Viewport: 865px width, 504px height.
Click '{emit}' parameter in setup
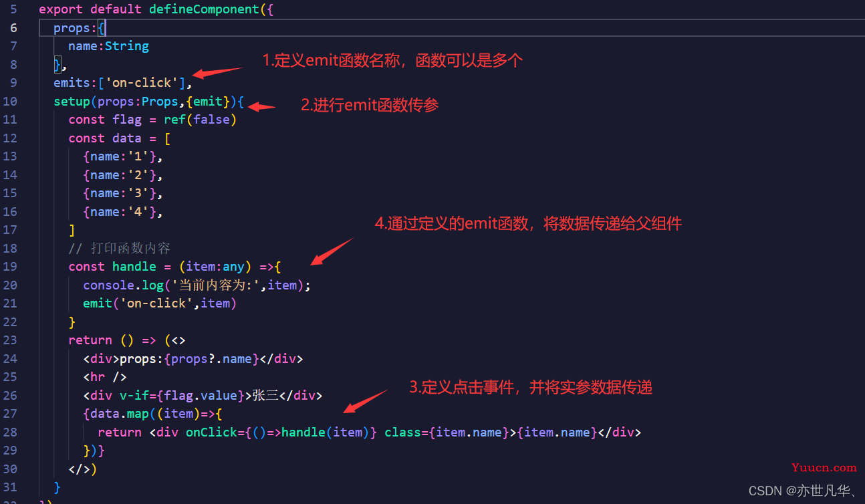209,102
